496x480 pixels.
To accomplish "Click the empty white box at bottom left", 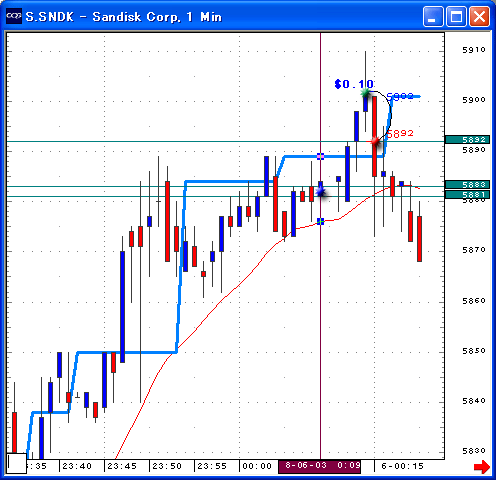I will click(x=16, y=463).
